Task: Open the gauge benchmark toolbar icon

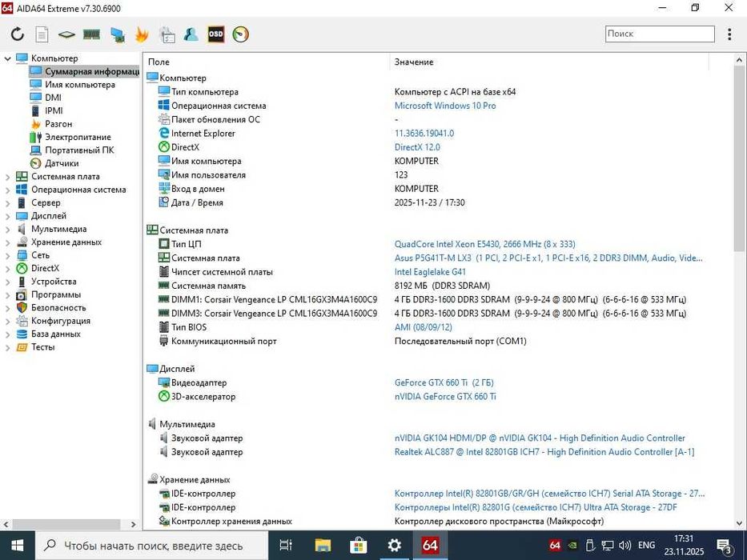Action: [x=240, y=34]
